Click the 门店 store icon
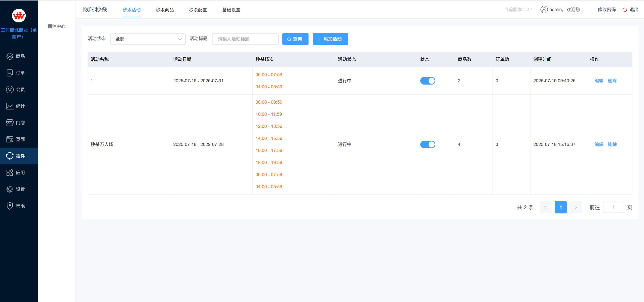This screenshot has height=302, width=644. tap(10, 123)
